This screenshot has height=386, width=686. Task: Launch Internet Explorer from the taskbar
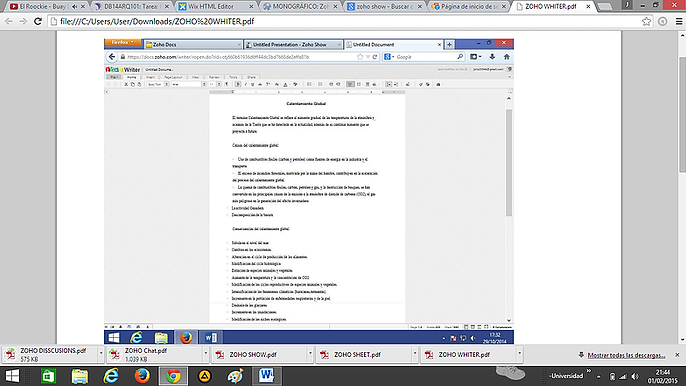pos(111,376)
